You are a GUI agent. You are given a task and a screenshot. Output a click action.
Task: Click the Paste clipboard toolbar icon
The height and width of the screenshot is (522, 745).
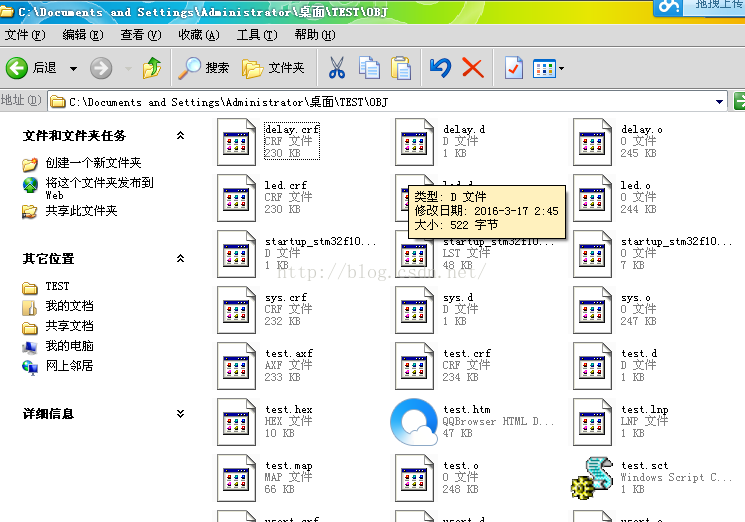pos(401,68)
